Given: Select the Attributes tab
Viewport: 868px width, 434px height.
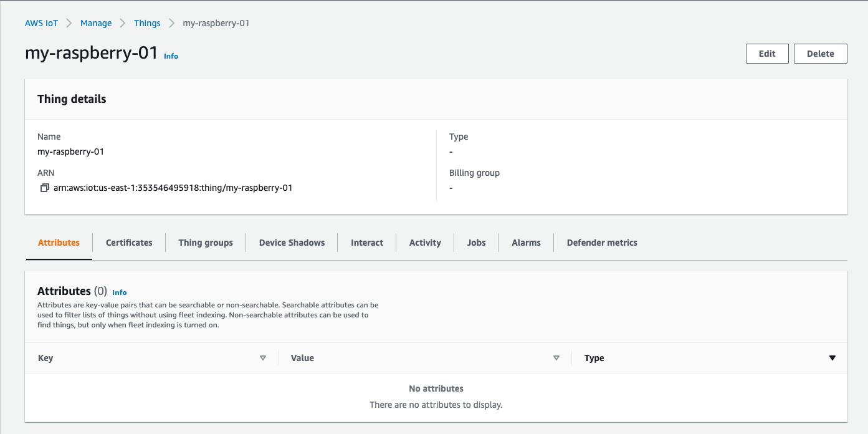Looking at the screenshot, I should coord(59,243).
